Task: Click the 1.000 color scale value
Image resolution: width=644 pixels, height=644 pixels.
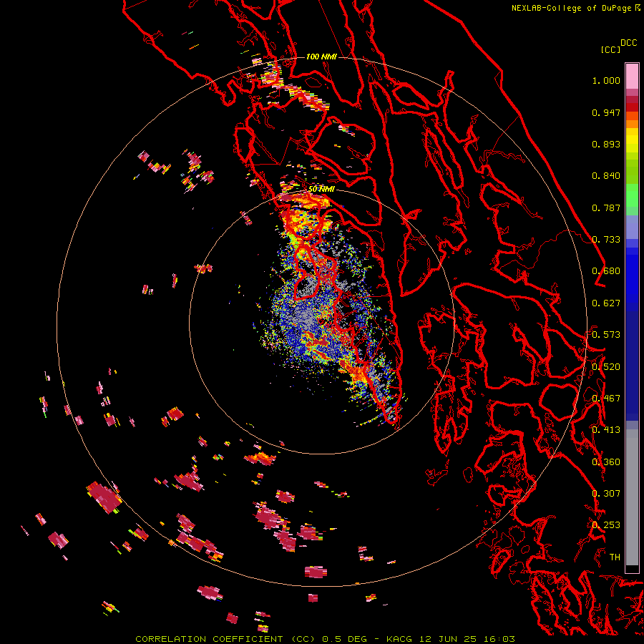Action: click(606, 80)
